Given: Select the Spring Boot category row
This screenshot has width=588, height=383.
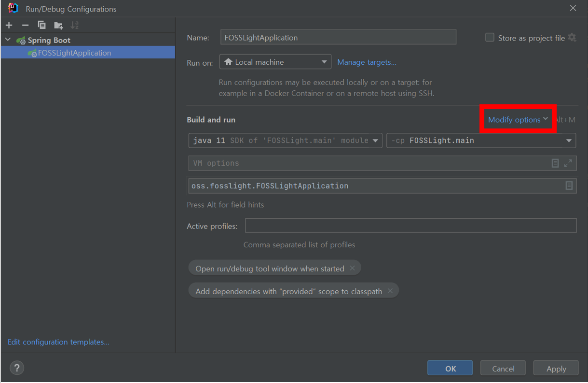Looking at the screenshot, I should coord(88,40).
